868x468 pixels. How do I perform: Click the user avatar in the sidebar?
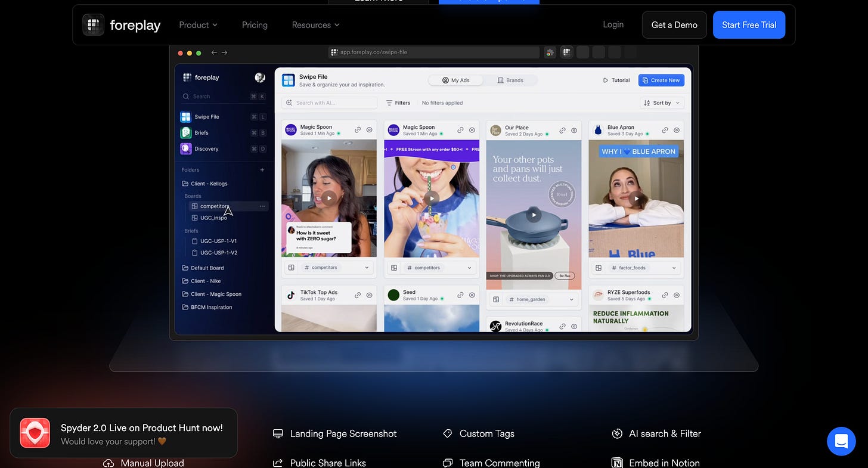pyautogui.click(x=260, y=78)
